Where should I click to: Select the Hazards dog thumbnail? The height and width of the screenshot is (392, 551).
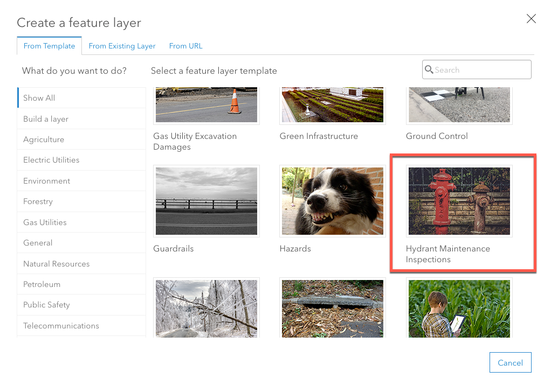(333, 201)
